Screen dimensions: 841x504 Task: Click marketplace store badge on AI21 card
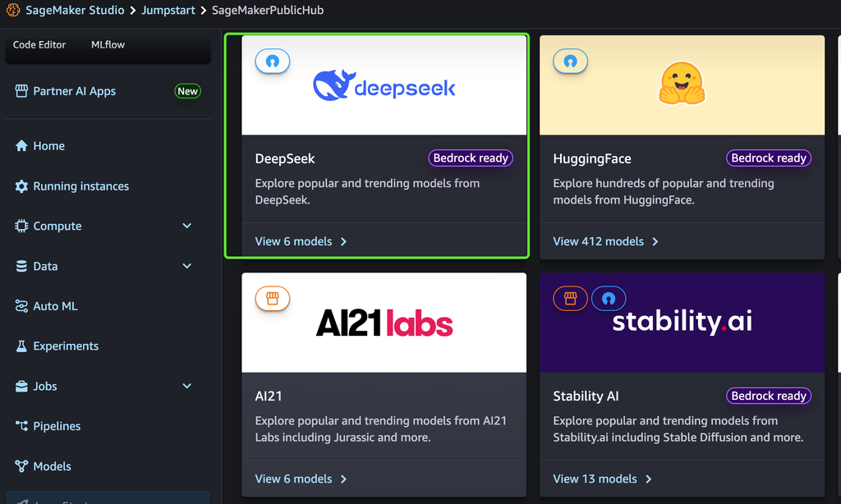(x=273, y=299)
